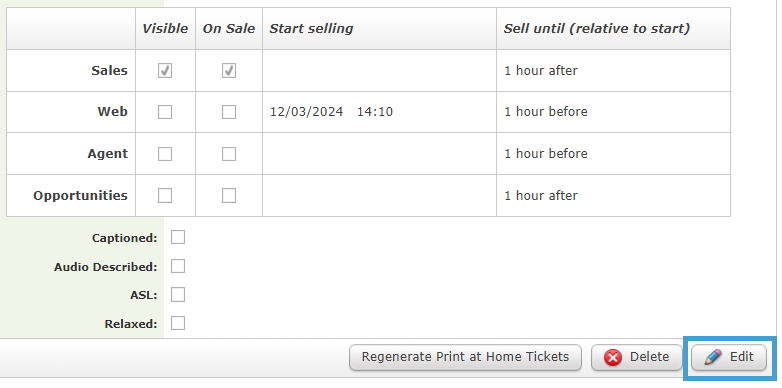Click the Web start selling date 12/03/2024

(x=306, y=112)
